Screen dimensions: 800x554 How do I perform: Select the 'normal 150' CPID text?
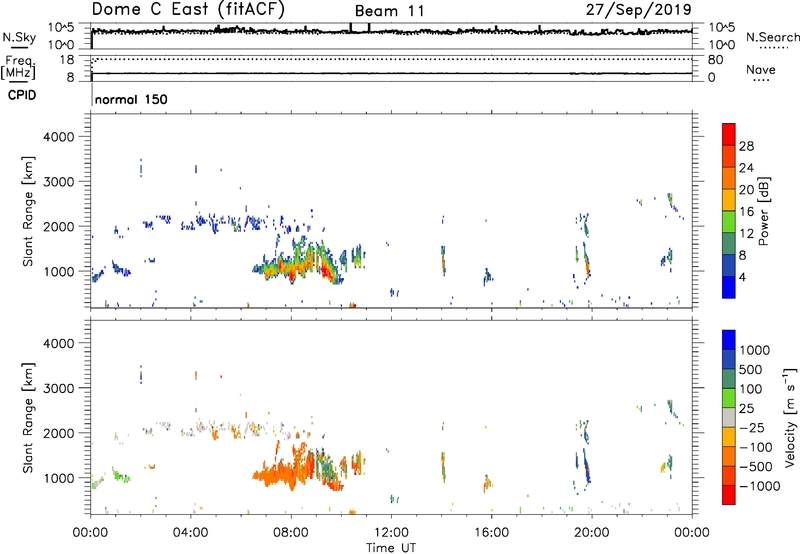pos(131,99)
